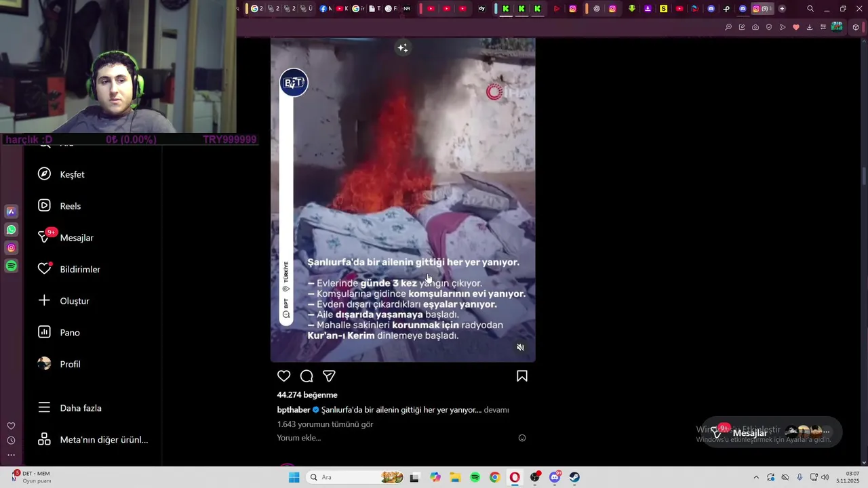Like the bpthaber post with the heart icon

[283, 376]
